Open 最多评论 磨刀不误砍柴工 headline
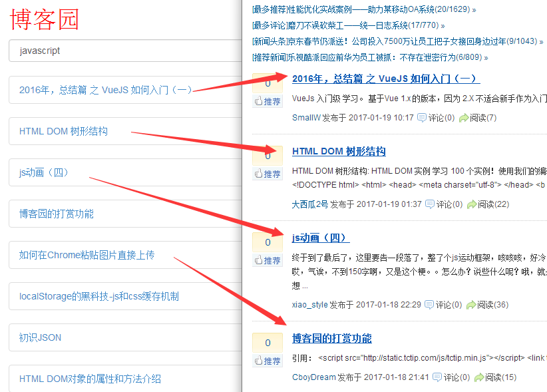The height and width of the screenshot is (392, 547). click(x=348, y=25)
